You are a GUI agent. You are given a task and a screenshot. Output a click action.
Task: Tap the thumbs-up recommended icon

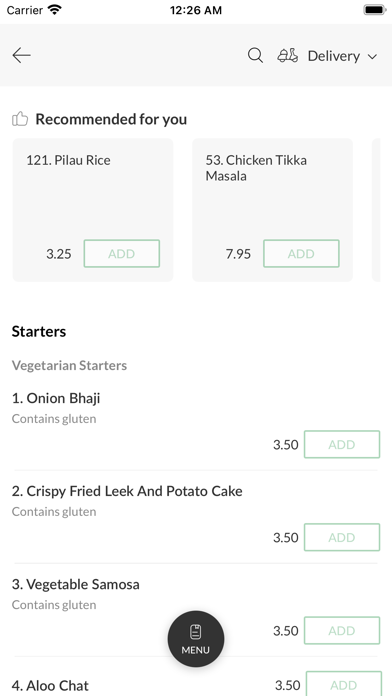click(x=20, y=119)
